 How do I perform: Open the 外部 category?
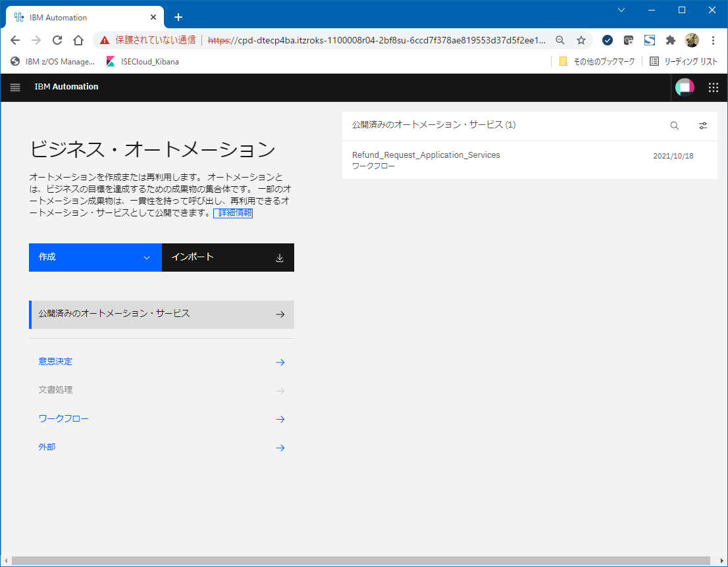click(47, 447)
